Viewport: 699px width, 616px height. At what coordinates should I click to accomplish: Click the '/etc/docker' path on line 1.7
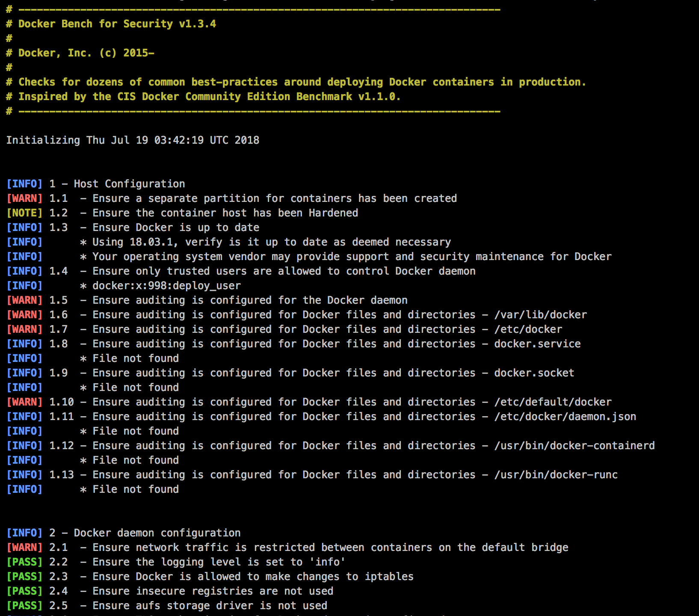point(528,329)
